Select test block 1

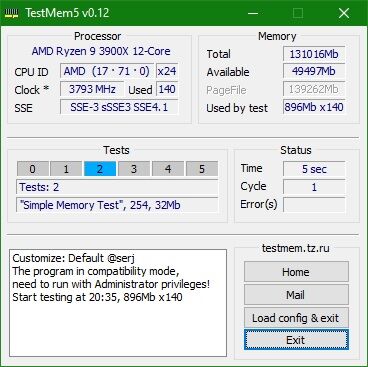pyautogui.click(x=66, y=169)
